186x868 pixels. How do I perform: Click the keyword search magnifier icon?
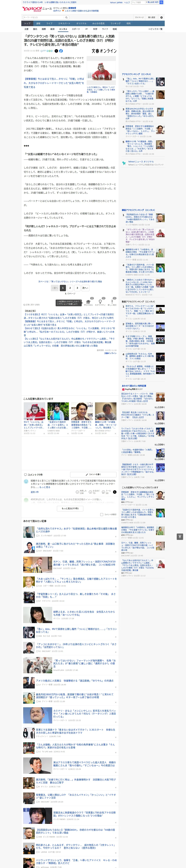coord(66,18)
